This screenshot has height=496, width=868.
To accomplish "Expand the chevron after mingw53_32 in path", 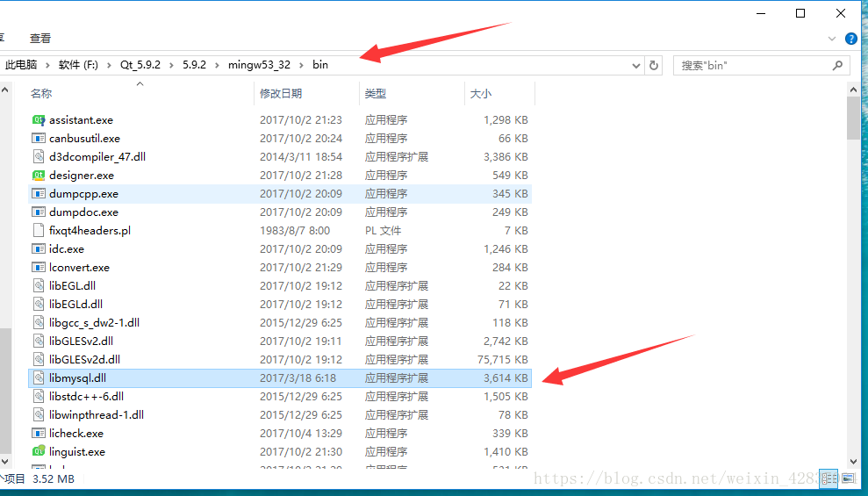I will [x=302, y=65].
